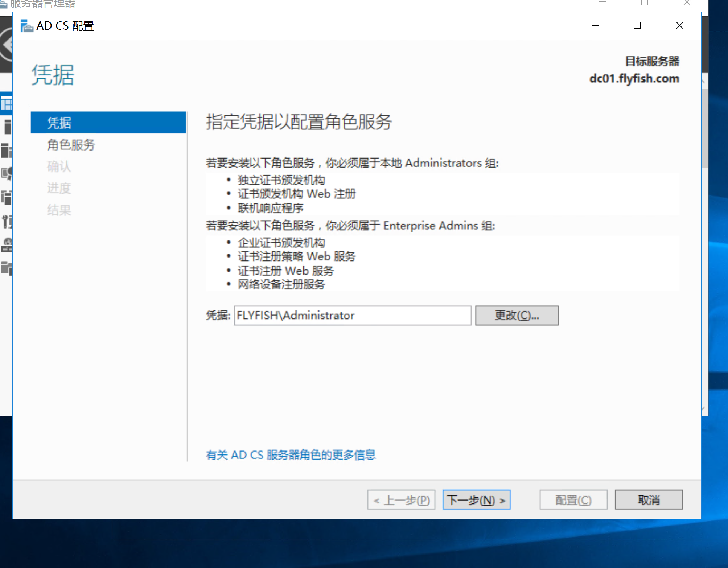Open Dashboard icon in Server Manager sidebar
The image size is (728, 568).
6,104
